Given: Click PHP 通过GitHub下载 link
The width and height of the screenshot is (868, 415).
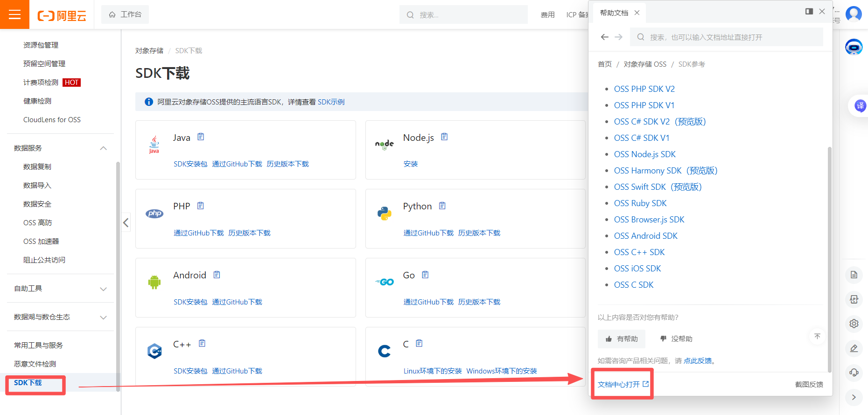Looking at the screenshot, I should point(199,233).
